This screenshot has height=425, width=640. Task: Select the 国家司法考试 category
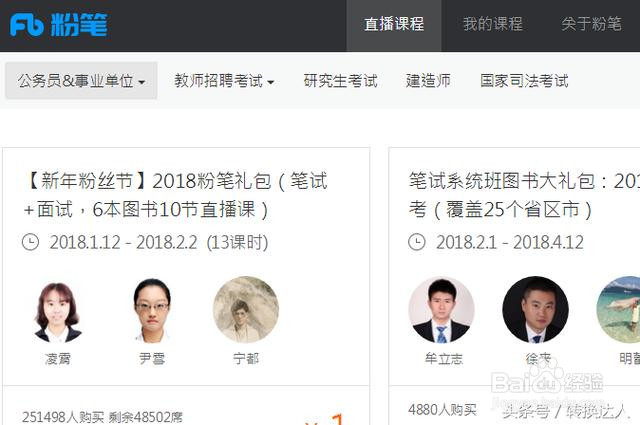click(524, 80)
